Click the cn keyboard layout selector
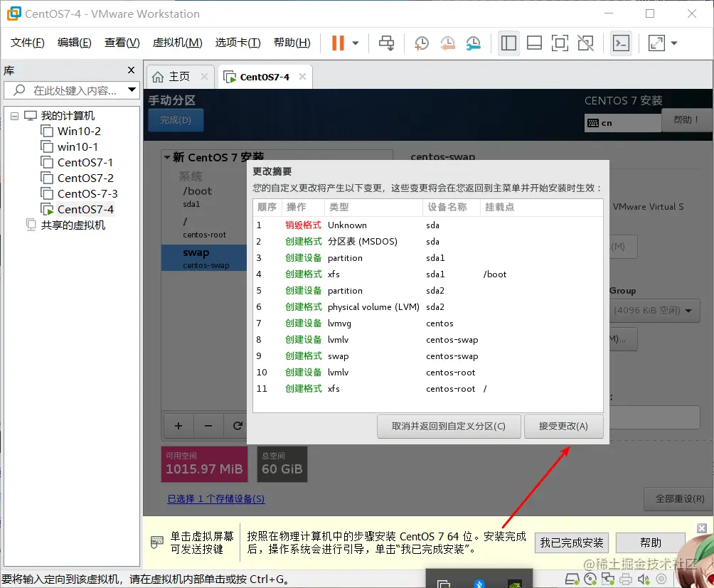Image resolution: width=714 pixels, height=588 pixels. tap(622, 123)
